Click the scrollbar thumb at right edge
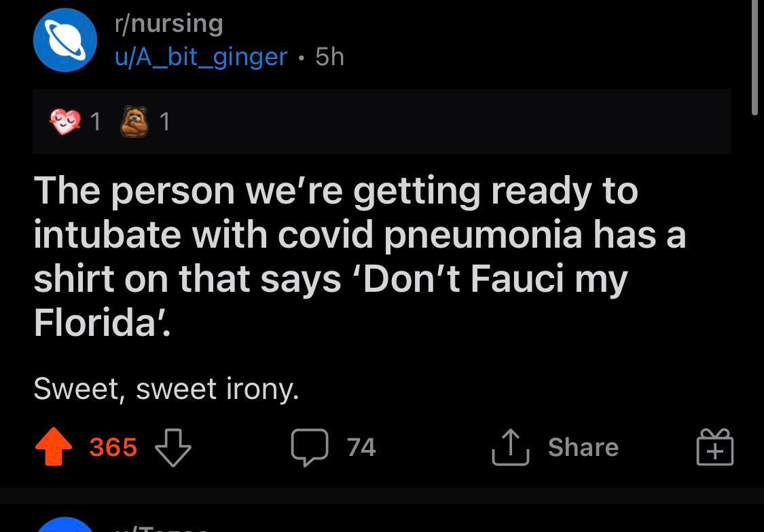Screen dimensions: 764x532 tap(755, 58)
